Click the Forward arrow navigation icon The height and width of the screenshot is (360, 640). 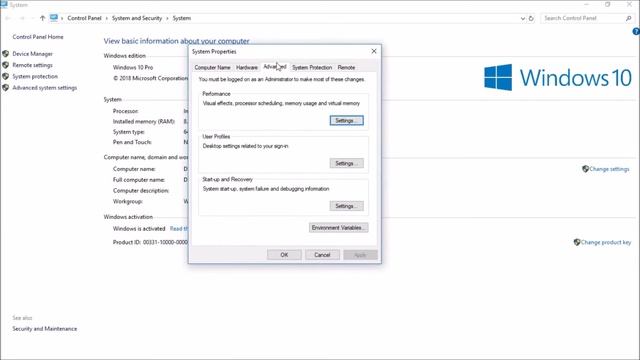pyautogui.click(x=22, y=18)
